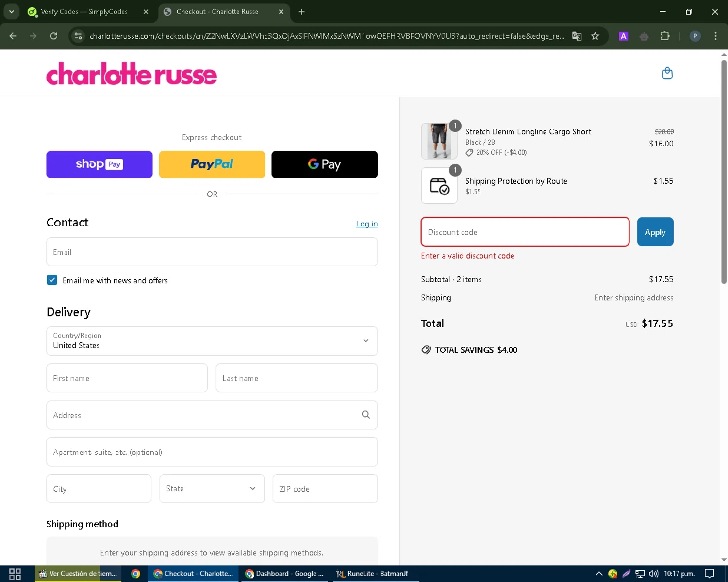Open the Chrome three-dot menu
Screen dimensions: 728x582
715,36
